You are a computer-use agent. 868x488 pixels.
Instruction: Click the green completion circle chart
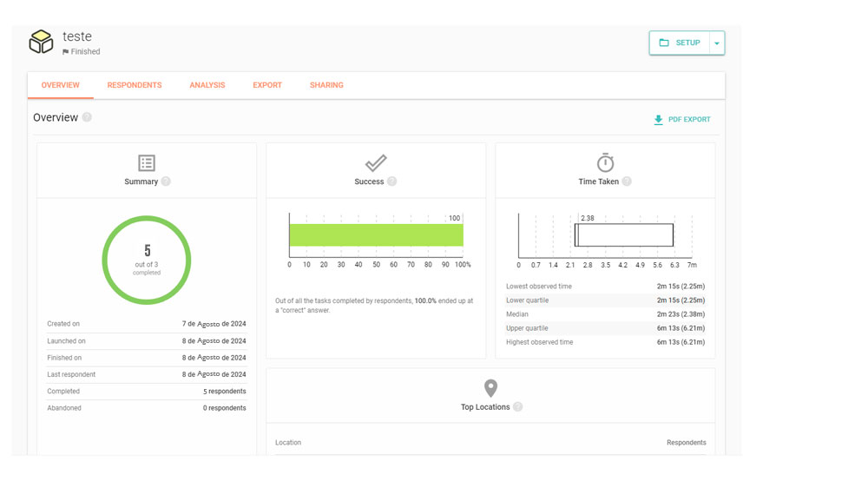(147, 260)
